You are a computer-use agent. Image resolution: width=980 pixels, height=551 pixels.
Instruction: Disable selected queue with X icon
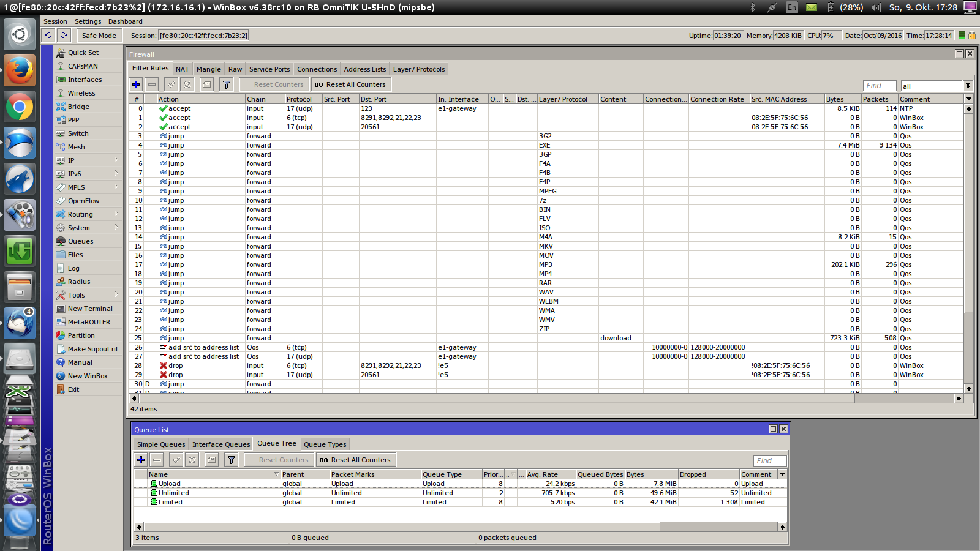click(x=192, y=460)
